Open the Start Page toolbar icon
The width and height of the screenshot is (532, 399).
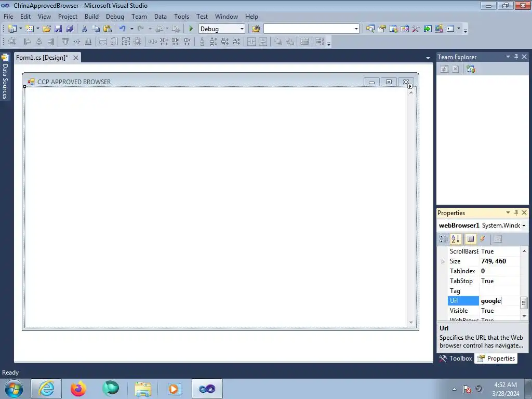click(428, 29)
